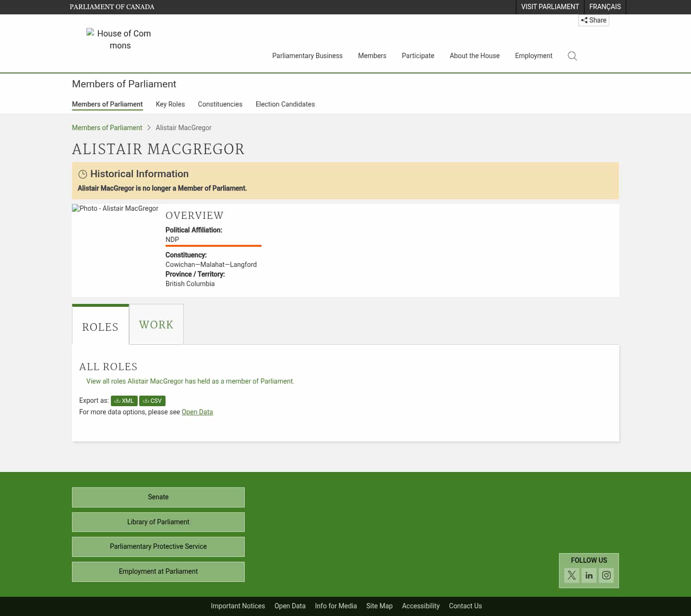Switch to the WORK tab

pos(156,325)
